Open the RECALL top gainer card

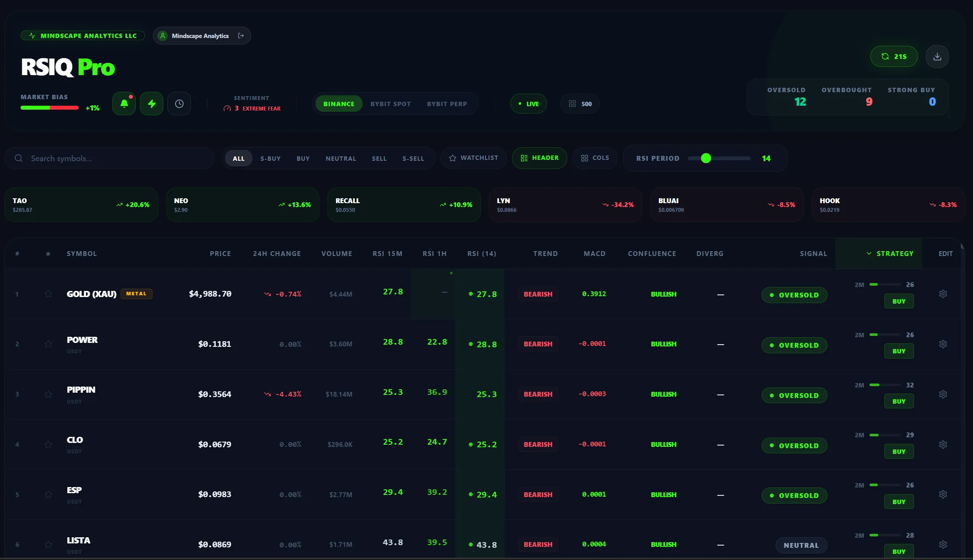[x=404, y=205]
